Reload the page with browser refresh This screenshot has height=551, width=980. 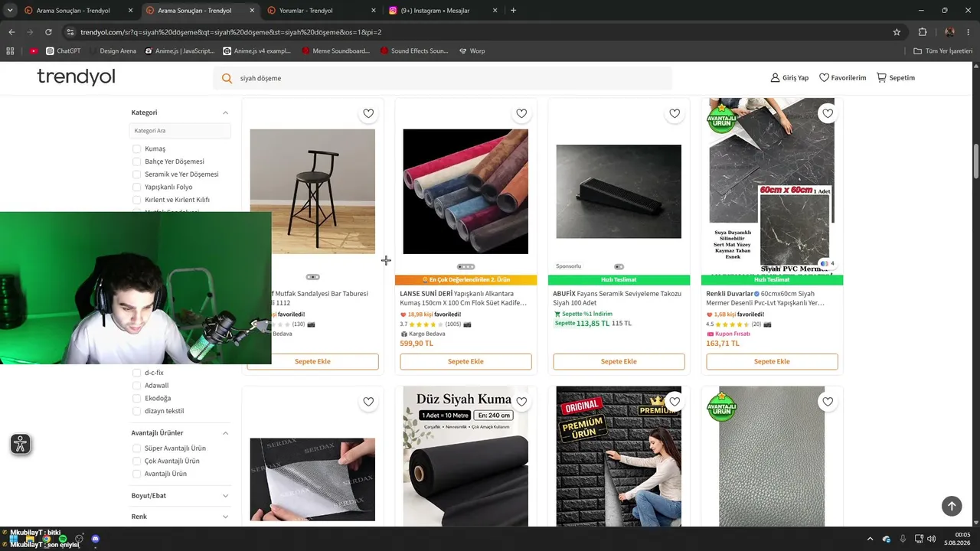click(48, 32)
